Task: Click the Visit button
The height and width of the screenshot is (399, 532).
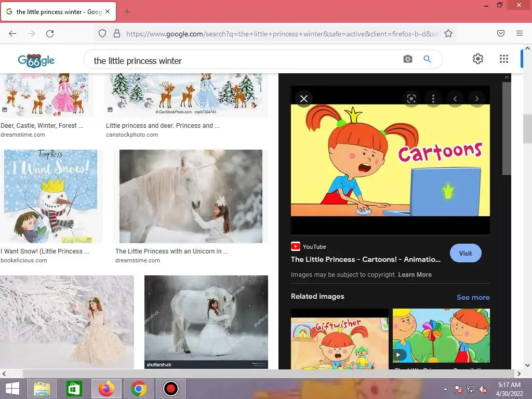Action: click(465, 253)
